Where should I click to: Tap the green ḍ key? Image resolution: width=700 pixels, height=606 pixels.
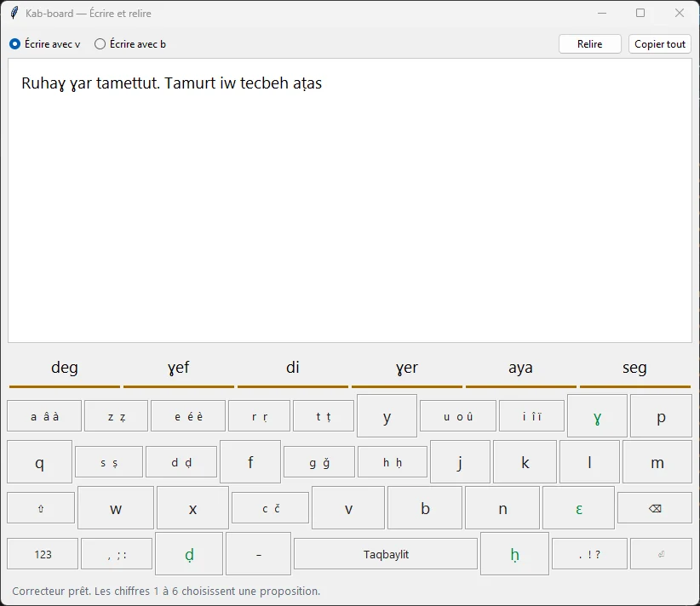[189, 554]
